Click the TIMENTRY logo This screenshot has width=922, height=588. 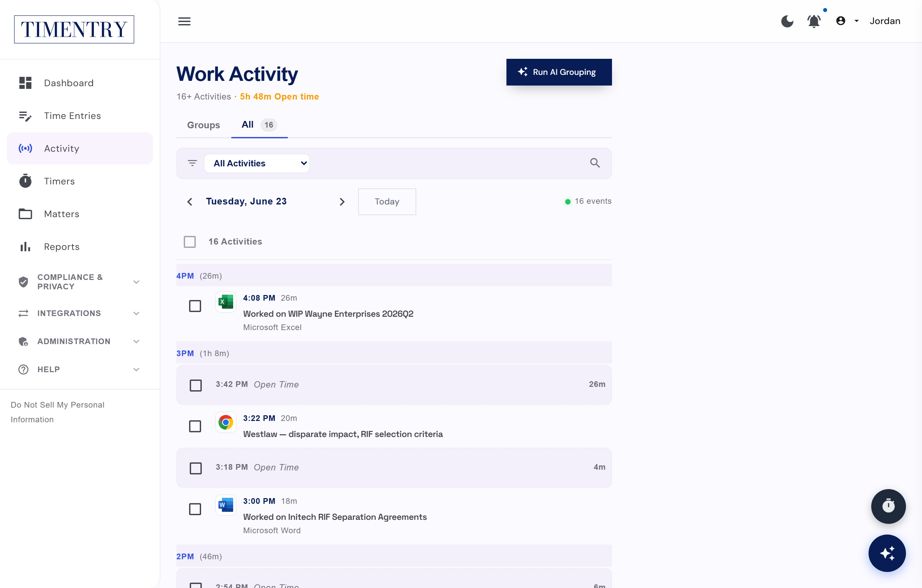(x=74, y=29)
